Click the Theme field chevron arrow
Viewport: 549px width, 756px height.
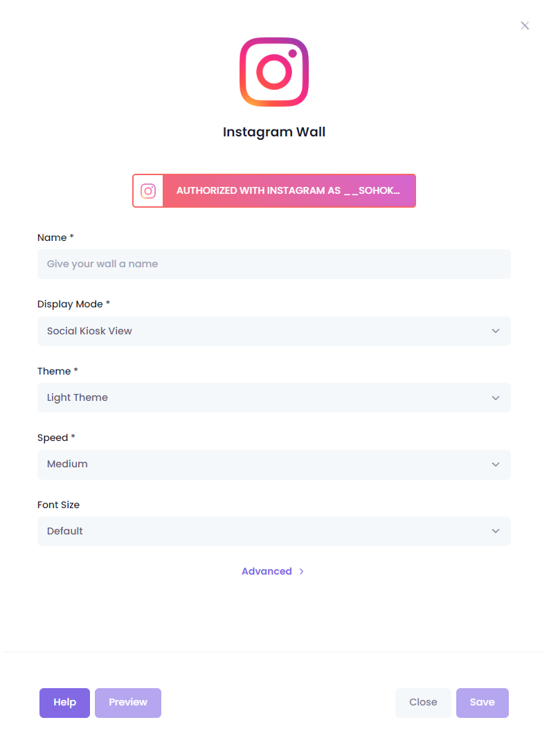(496, 398)
